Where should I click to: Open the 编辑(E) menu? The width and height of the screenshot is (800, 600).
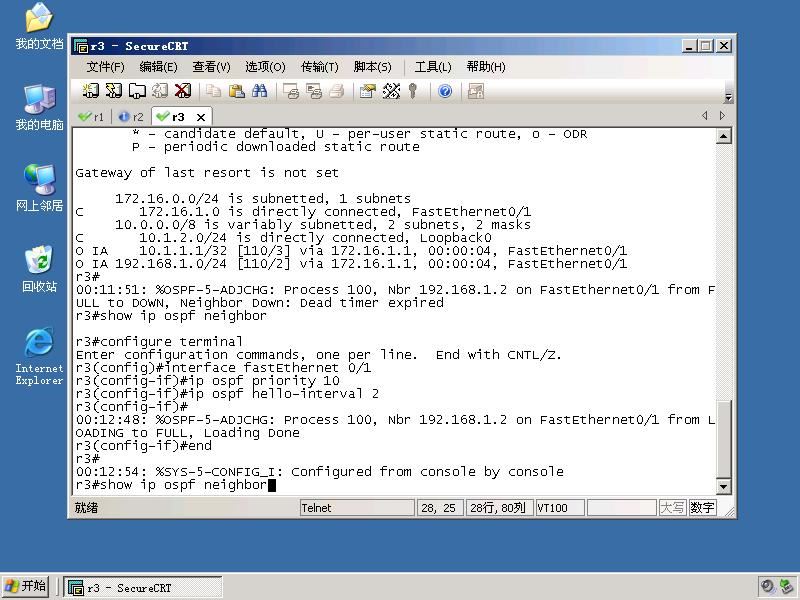[158, 67]
